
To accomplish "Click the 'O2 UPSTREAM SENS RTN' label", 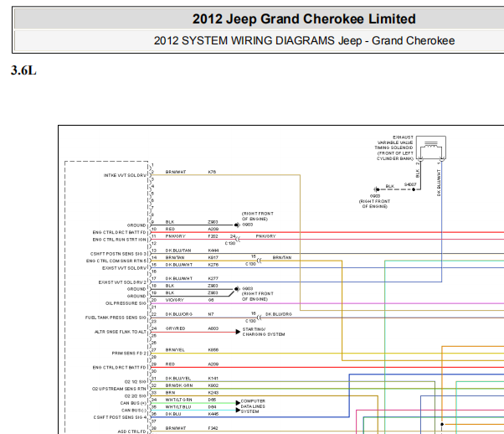I will (119, 389).
